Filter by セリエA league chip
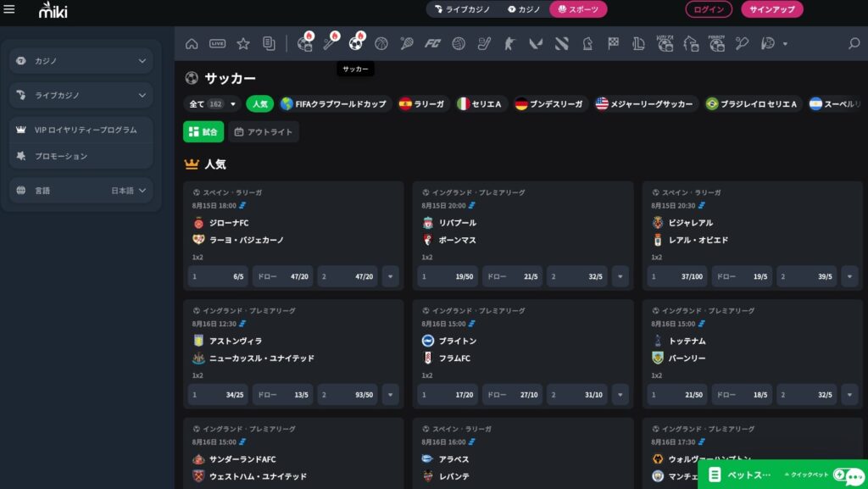Image resolution: width=868 pixels, height=489 pixels. tap(480, 104)
